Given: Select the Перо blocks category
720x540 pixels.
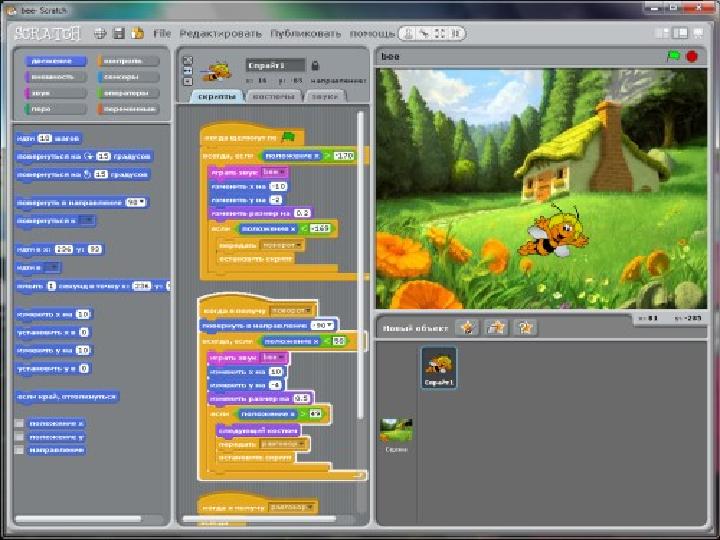Looking at the screenshot, I should click(x=56, y=109).
